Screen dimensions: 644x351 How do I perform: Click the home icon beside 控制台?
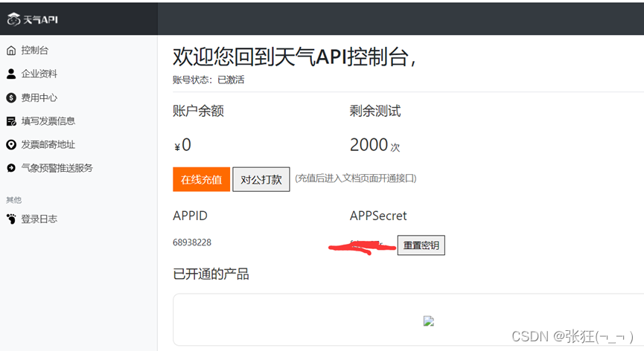point(11,51)
